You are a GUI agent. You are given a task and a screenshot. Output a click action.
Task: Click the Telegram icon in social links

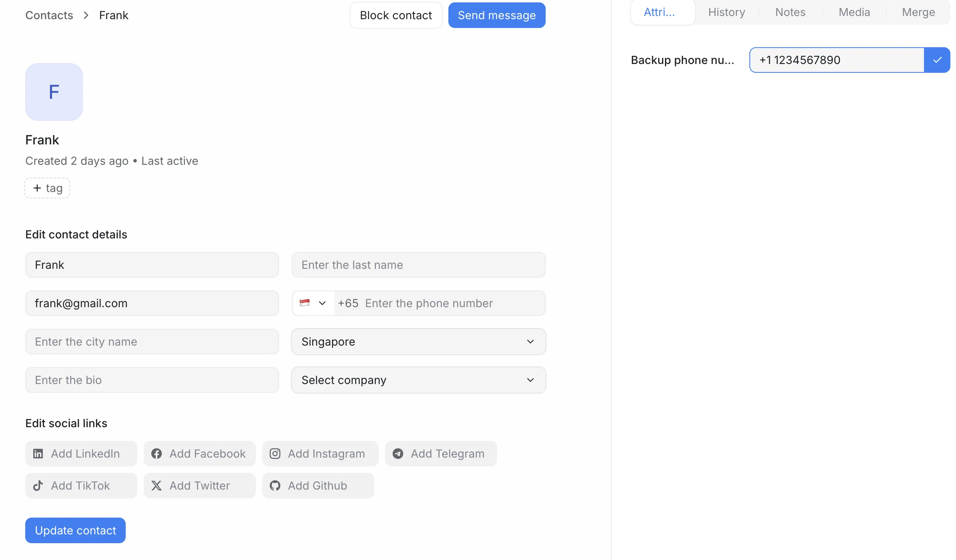pyautogui.click(x=398, y=454)
